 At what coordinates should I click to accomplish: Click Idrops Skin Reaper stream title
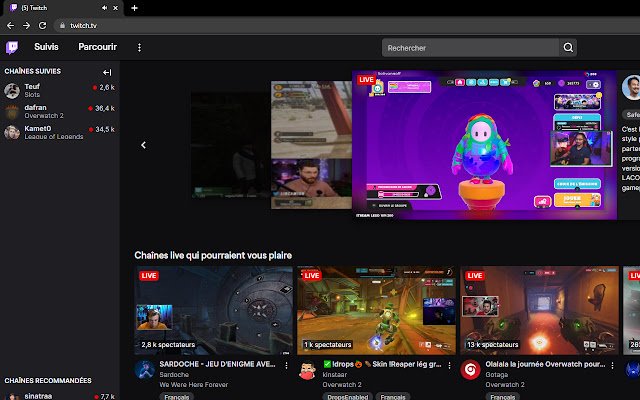(x=382, y=364)
